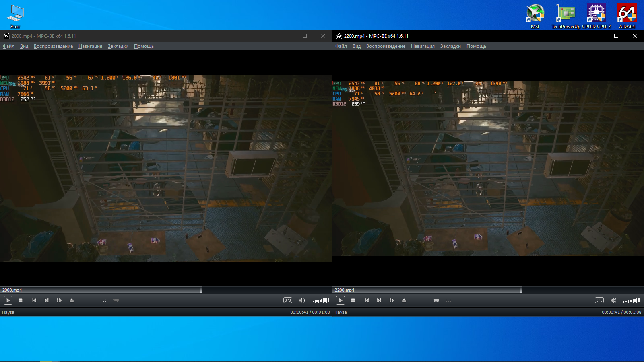The image size is (644, 362).
Task: Click the SUB subtitle button in 2000.mp4 player
Action: (116, 300)
